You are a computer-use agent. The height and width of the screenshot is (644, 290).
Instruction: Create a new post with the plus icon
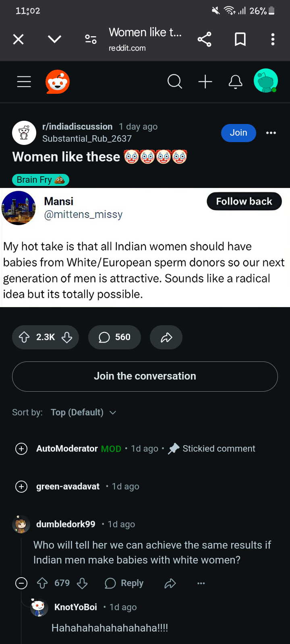(x=205, y=81)
